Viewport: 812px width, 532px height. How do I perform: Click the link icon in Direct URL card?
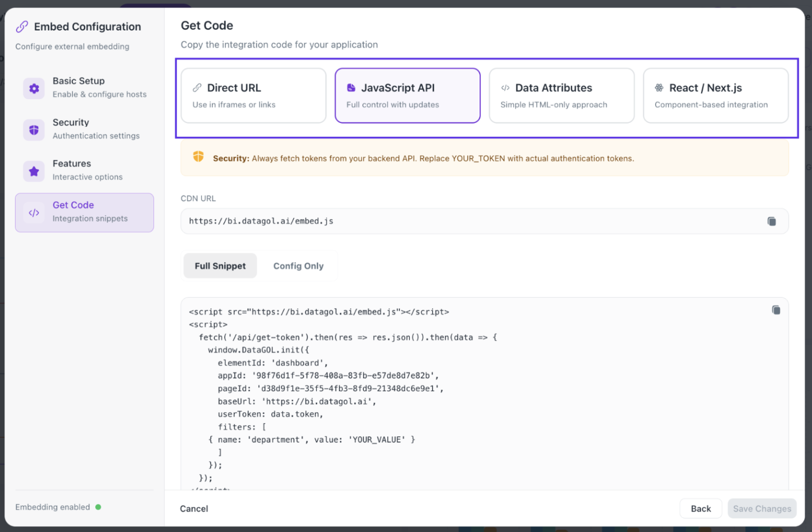[x=197, y=88]
